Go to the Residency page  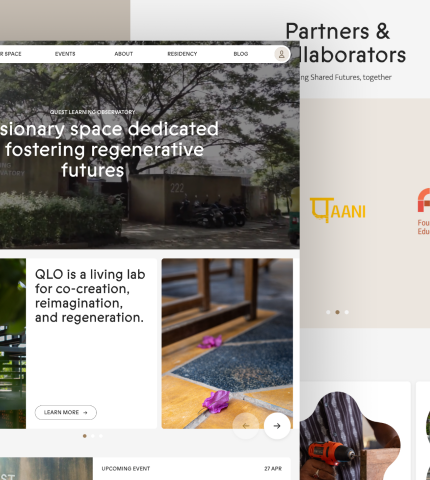[182, 54]
